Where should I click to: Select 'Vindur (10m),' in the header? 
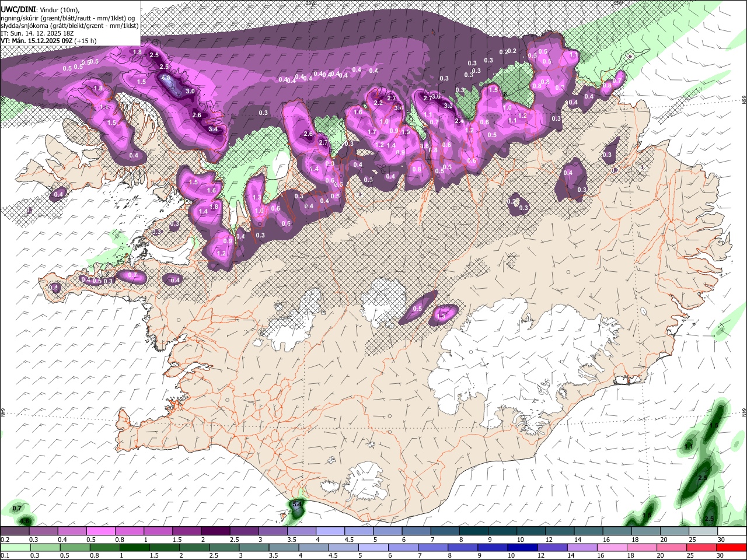[x=60, y=10]
